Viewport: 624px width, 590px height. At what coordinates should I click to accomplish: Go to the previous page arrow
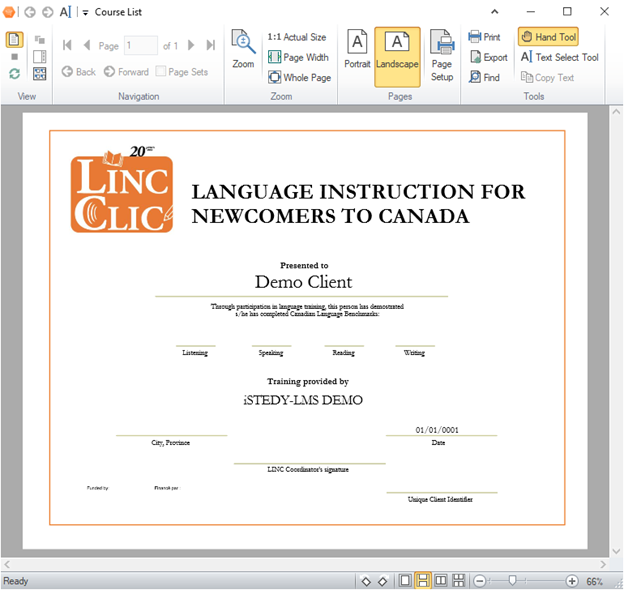(87, 45)
